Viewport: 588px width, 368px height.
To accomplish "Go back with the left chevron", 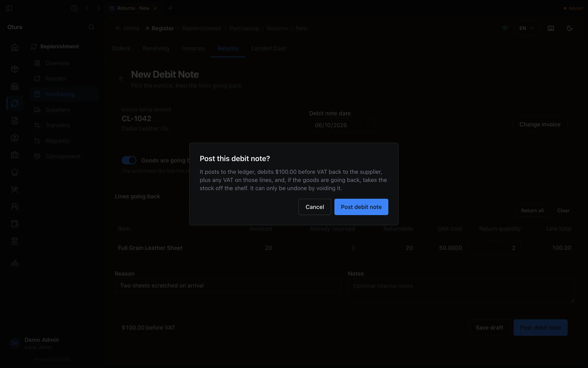I will (87, 8).
